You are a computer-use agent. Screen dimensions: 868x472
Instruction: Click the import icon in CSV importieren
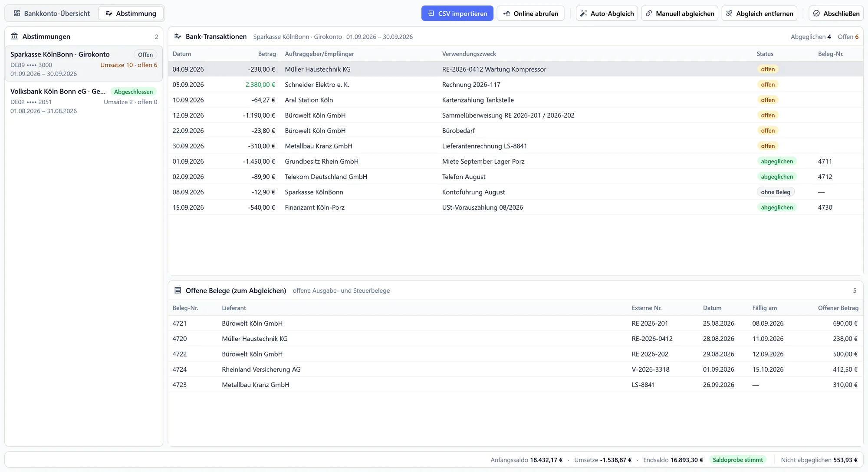tap(431, 13)
